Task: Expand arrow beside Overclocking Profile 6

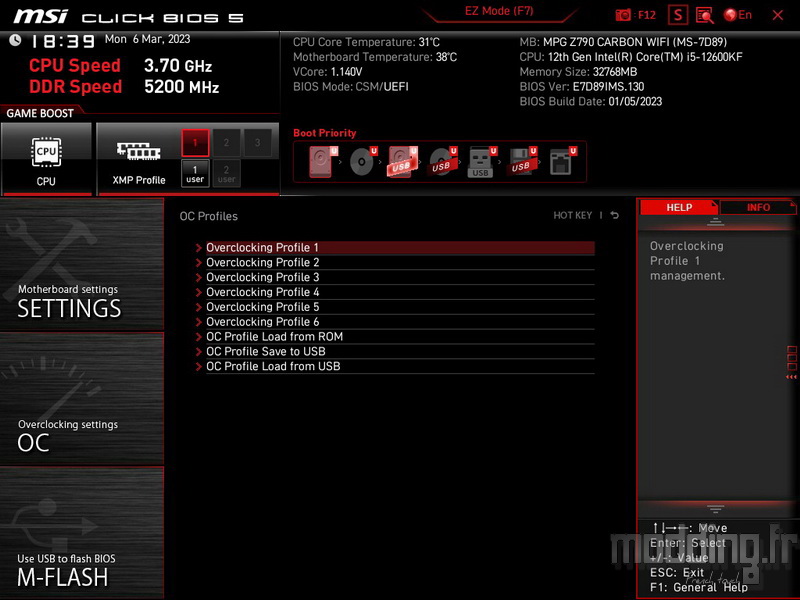Action: (198, 321)
